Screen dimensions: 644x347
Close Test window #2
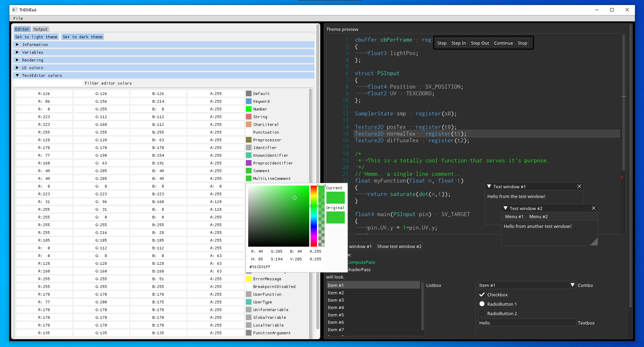(x=593, y=208)
